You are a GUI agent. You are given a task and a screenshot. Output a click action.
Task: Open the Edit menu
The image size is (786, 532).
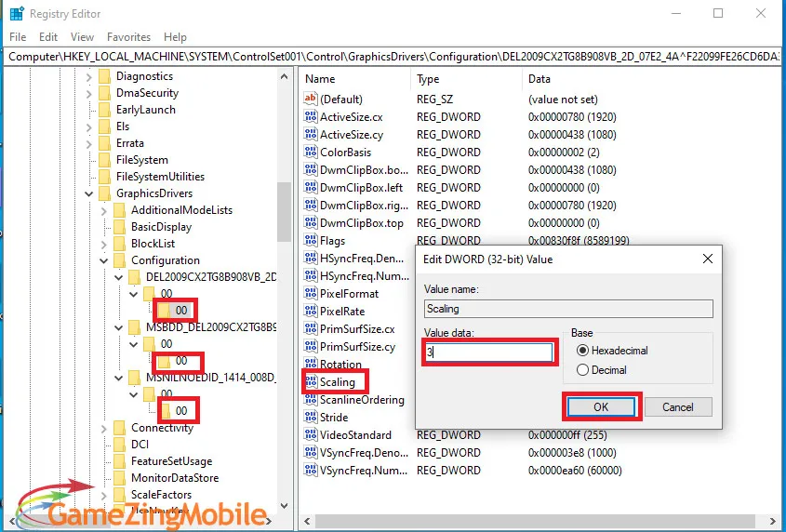(48, 37)
